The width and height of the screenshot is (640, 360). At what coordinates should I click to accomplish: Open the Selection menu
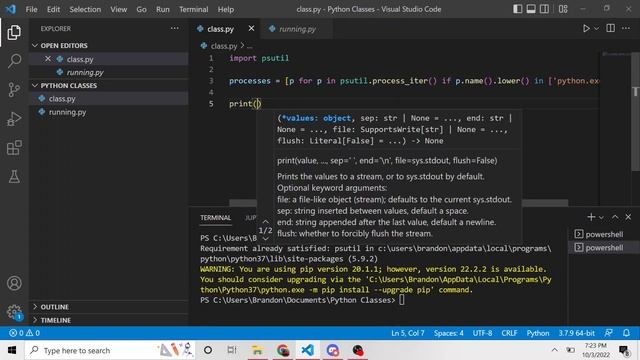(x=85, y=9)
